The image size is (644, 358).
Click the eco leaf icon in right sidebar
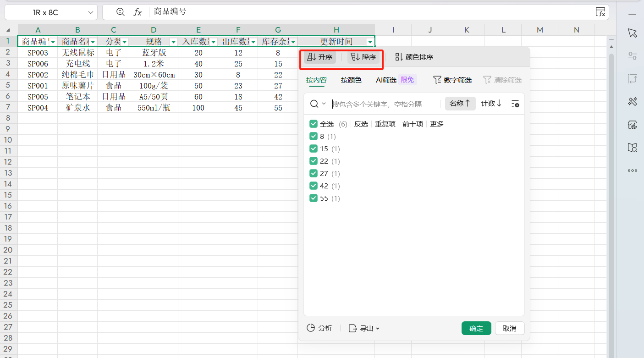click(x=632, y=125)
